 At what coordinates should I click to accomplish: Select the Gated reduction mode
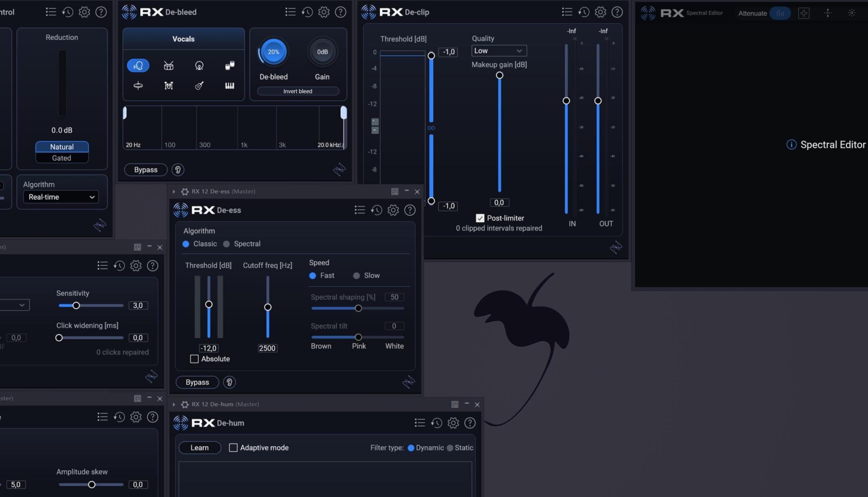[62, 158]
